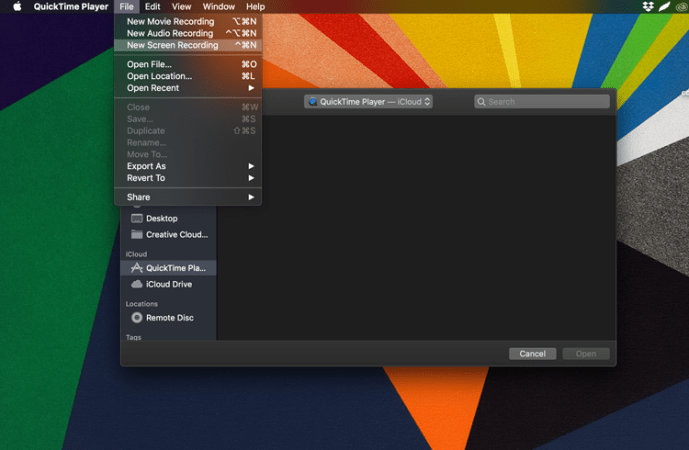Open the QuickTime Player application menu
The width and height of the screenshot is (689, 450).
[x=71, y=7]
